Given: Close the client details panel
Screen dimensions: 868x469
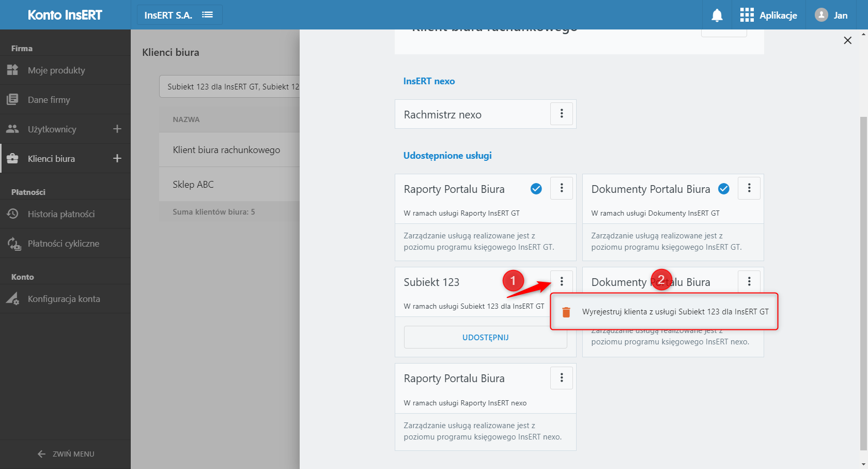Looking at the screenshot, I should pos(848,40).
